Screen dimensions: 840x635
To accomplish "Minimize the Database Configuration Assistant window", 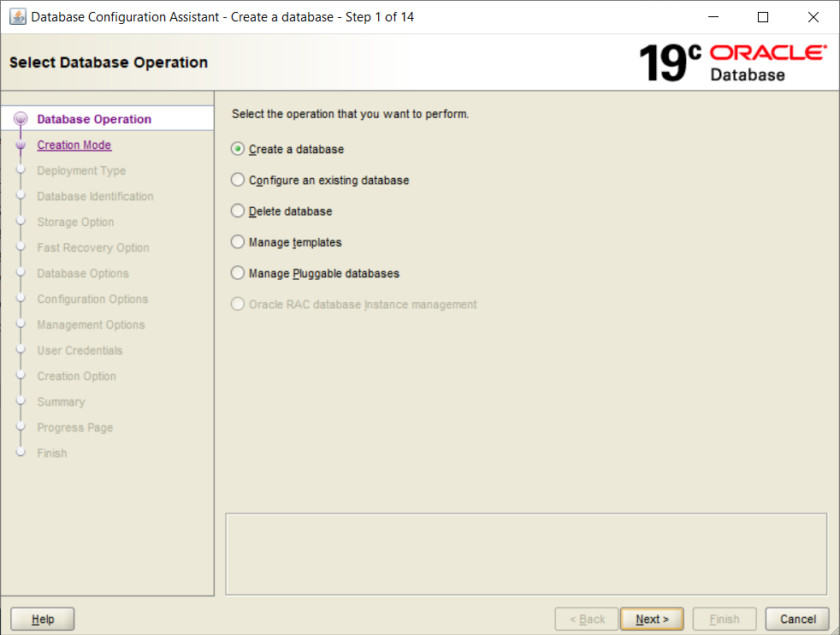I will pos(713,17).
